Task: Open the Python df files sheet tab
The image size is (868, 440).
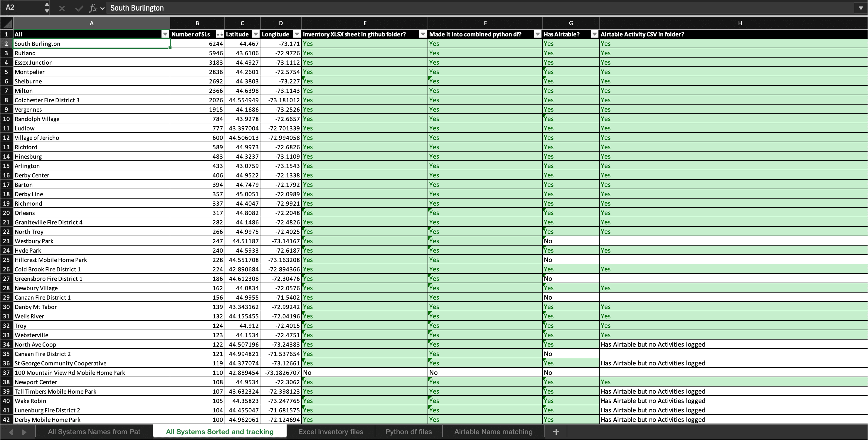Action: pos(408,431)
